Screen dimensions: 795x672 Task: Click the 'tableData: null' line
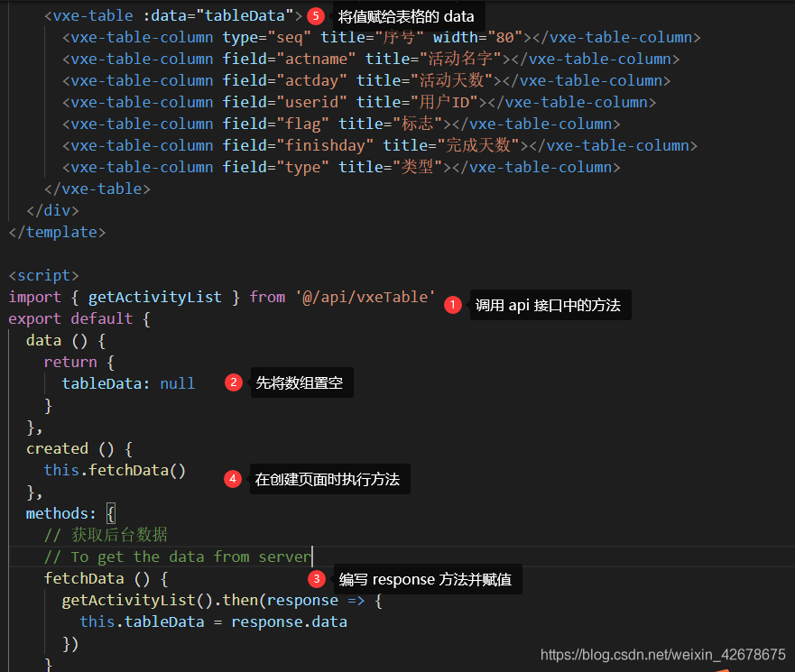tap(128, 383)
